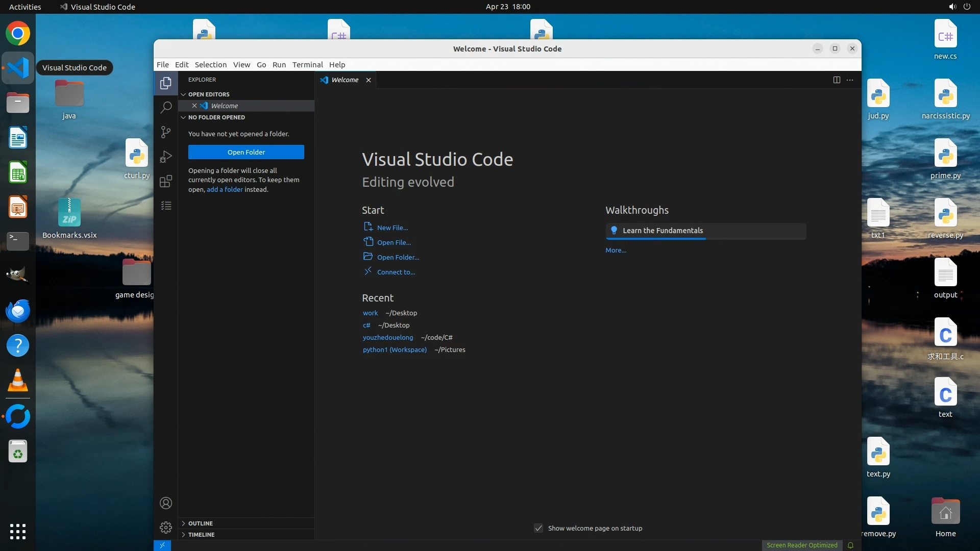Click the New File... link
The width and height of the screenshot is (980, 551).
392,228
